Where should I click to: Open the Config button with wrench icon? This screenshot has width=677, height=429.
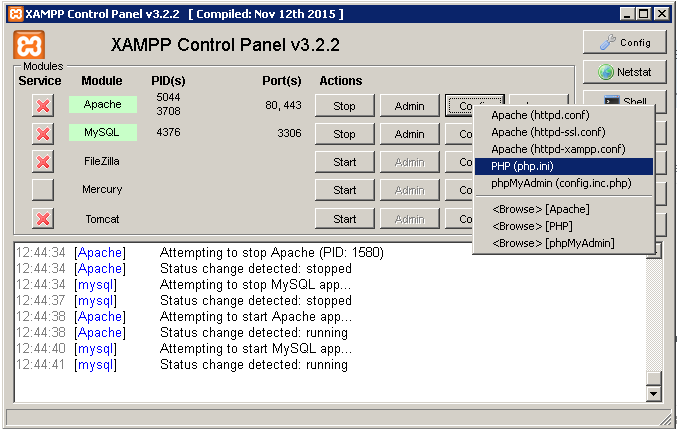click(x=624, y=42)
